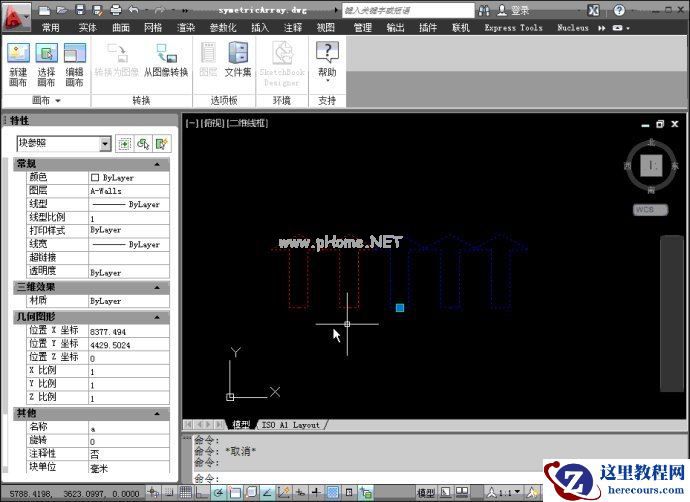690x502 pixels.
Task: Click the 线宽 ByLayer lineweight field
Action: click(129, 244)
